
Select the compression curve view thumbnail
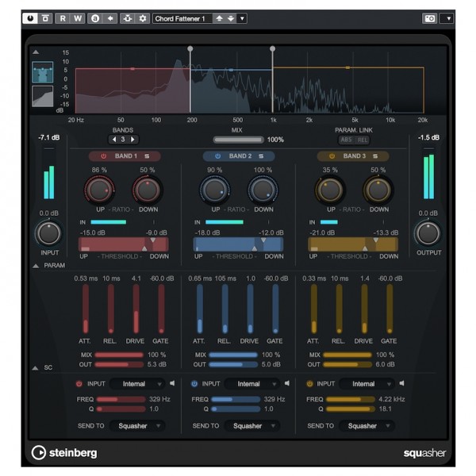[x=43, y=96]
